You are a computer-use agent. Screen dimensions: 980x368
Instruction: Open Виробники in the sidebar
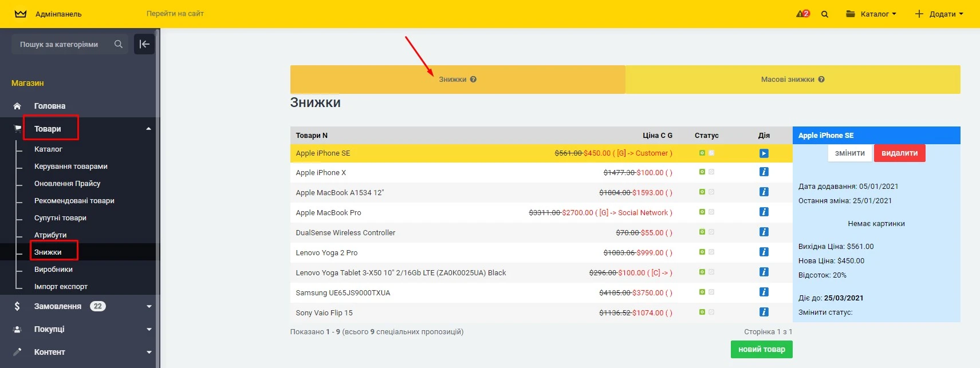pyautogui.click(x=53, y=269)
